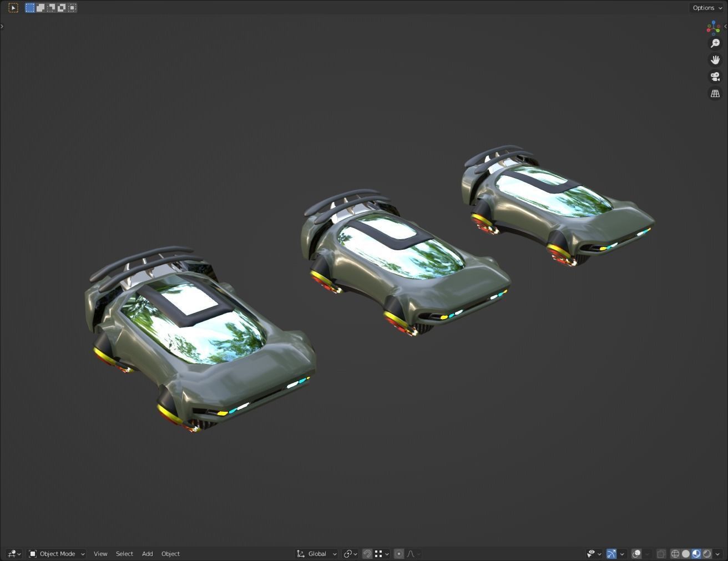Expand the sidebar with the right-edge arrow
Image resolution: width=728 pixels, height=561 pixels.
725,26
